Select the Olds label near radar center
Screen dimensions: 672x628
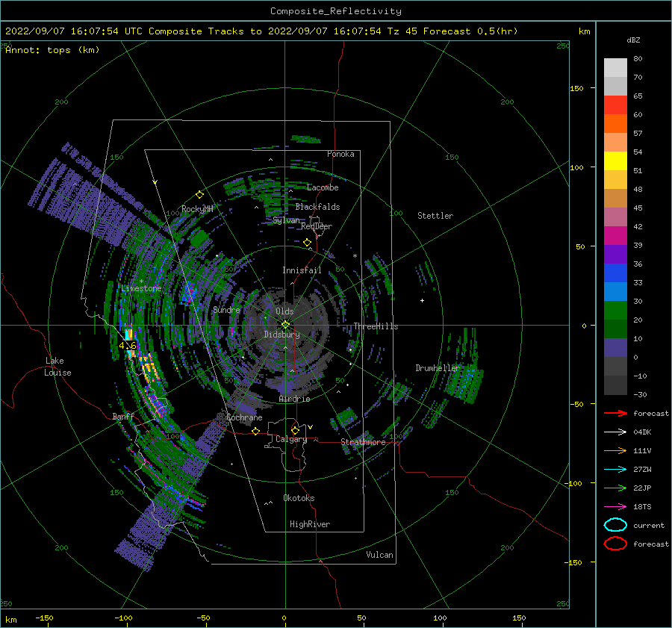point(284,311)
